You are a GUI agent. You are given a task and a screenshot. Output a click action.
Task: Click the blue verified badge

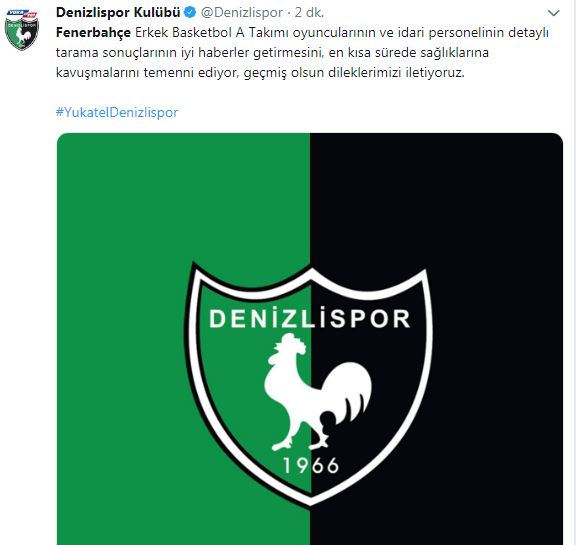click(190, 13)
